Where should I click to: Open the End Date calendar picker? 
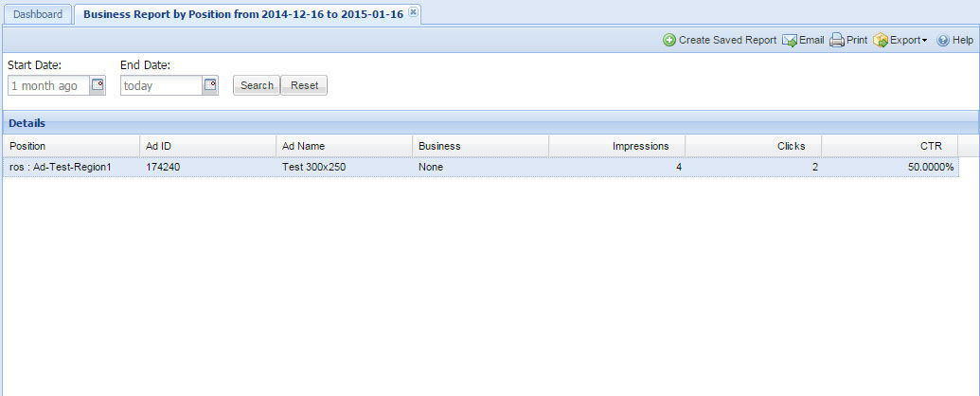coord(210,85)
